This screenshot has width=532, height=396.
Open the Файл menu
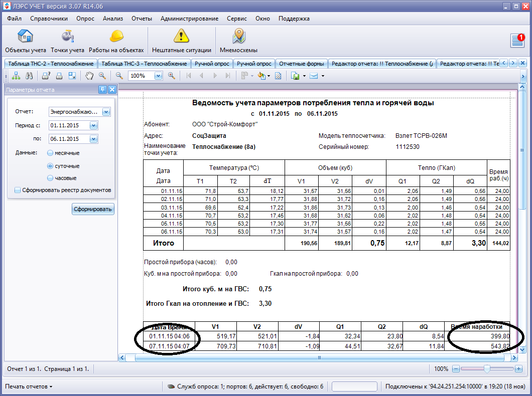[x=14, y=19]
